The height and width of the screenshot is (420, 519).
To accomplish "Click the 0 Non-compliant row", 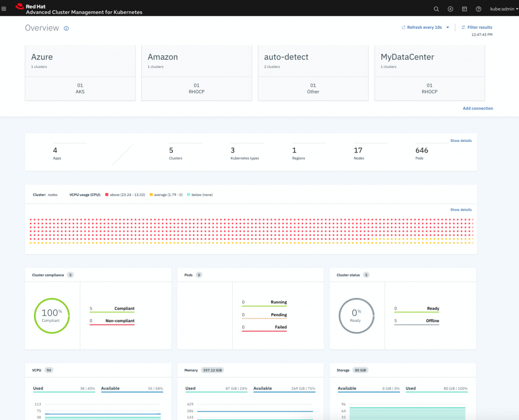I will pyautogui.click(x=112, y=321).
